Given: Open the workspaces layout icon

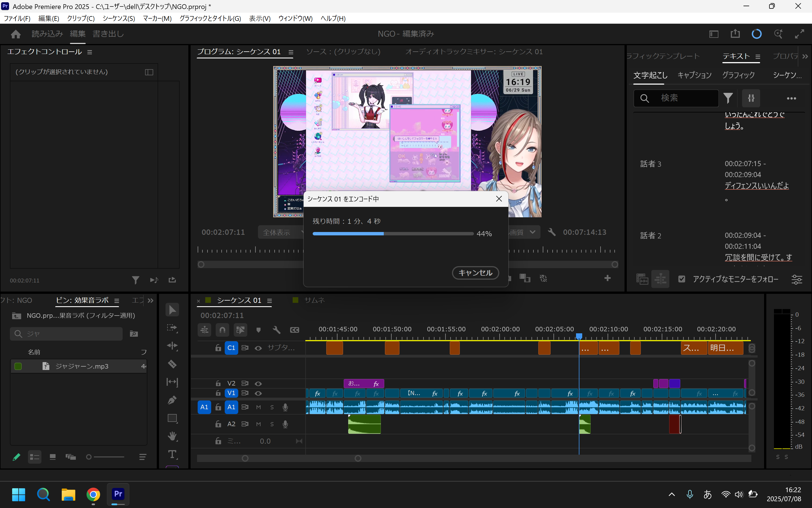Looking at the screenshot, I should coord(714,34).
